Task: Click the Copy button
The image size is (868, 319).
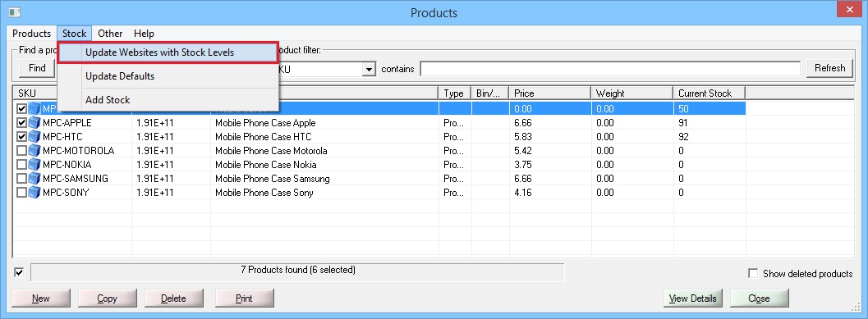Action: (x=108, y=298)
